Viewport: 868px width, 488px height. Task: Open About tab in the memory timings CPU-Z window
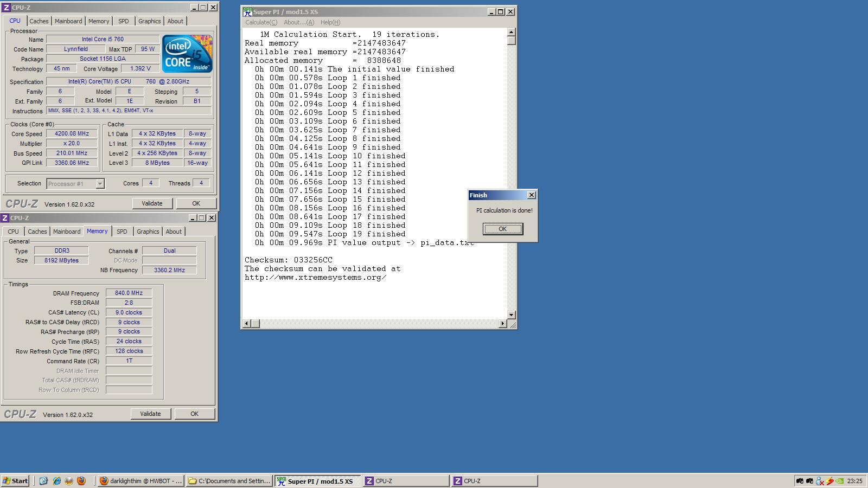(174, 232)
